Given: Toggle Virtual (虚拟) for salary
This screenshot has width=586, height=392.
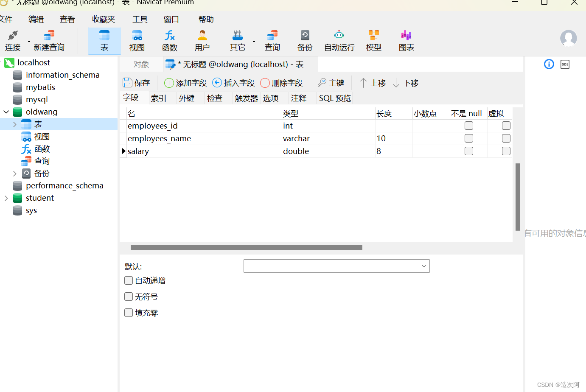Looking at the screenshot, I should (506, 151).
